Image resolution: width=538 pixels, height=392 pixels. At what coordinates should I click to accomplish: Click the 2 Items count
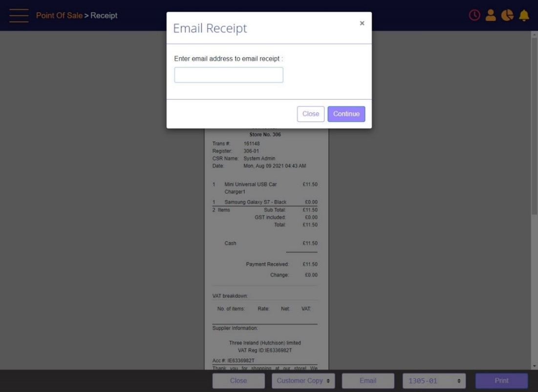click(221, 210)
